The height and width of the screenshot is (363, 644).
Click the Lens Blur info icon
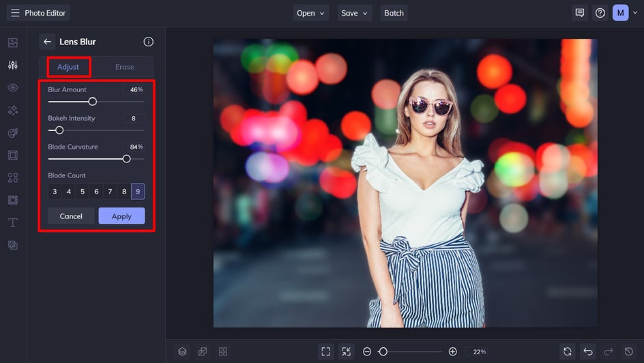(x=148, y=42)
